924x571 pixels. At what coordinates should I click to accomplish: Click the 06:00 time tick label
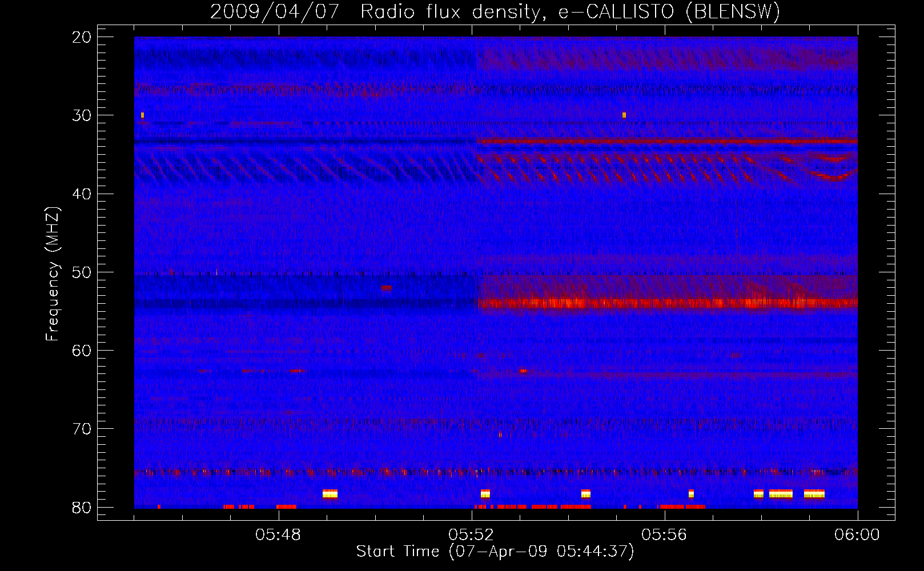click(857, 535)
